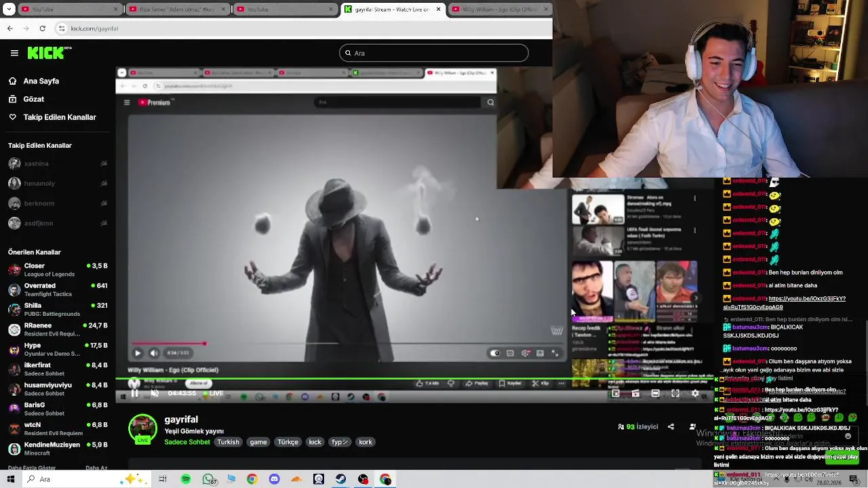Click the 93 İzleyici viewer count

(x=638, y=427)
